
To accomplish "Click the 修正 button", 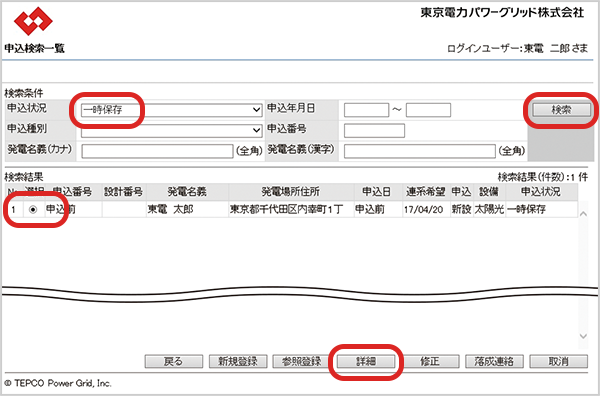I will point(430,361).
